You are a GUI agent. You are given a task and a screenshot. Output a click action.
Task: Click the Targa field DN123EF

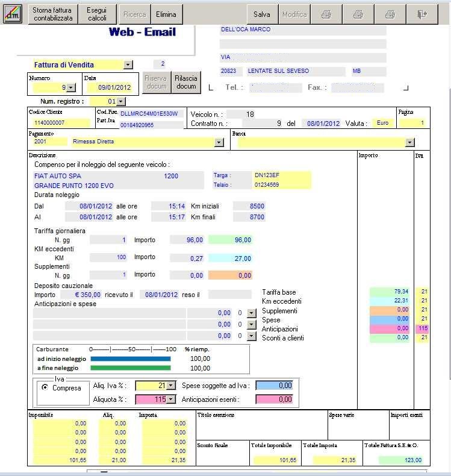282,175
